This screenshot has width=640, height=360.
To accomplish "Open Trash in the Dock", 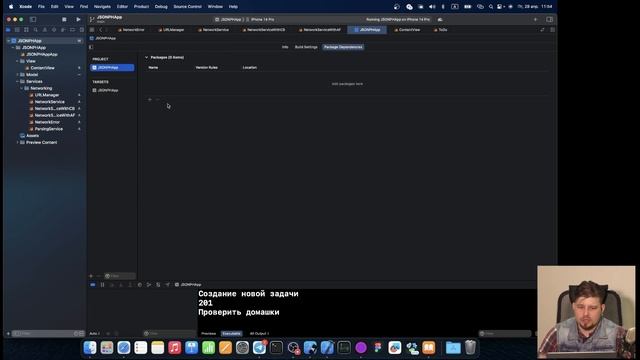I will pyautogui.click(x=470, y=347).
